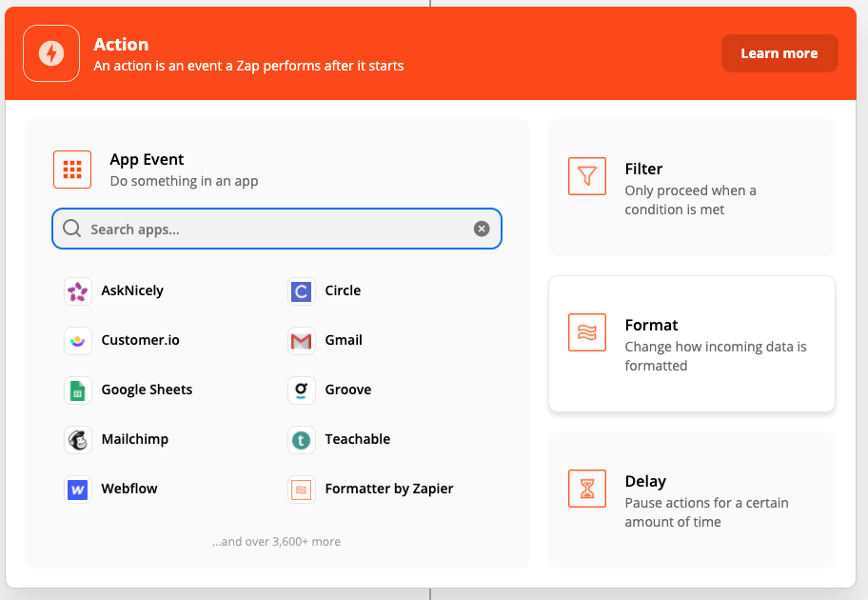Select the Circle app icon

302,290
